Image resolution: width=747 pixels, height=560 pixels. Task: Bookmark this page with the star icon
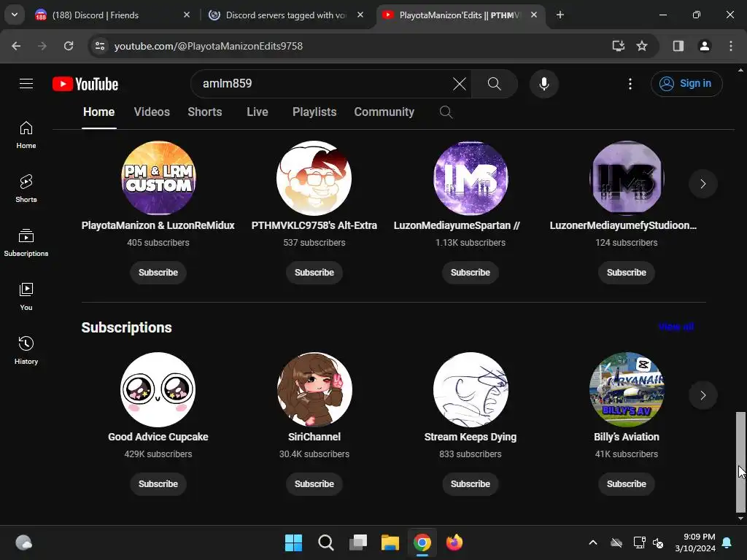(x=642, y=46)
